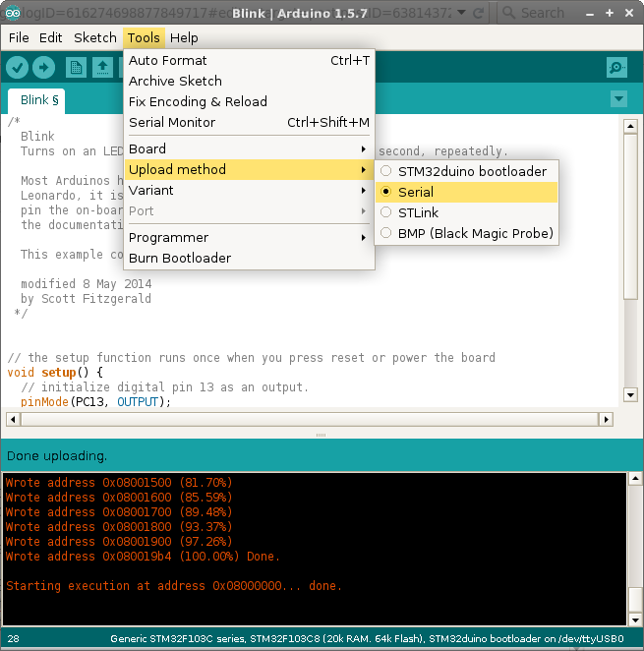Select the STM32duino bootloader upload method

466,171
